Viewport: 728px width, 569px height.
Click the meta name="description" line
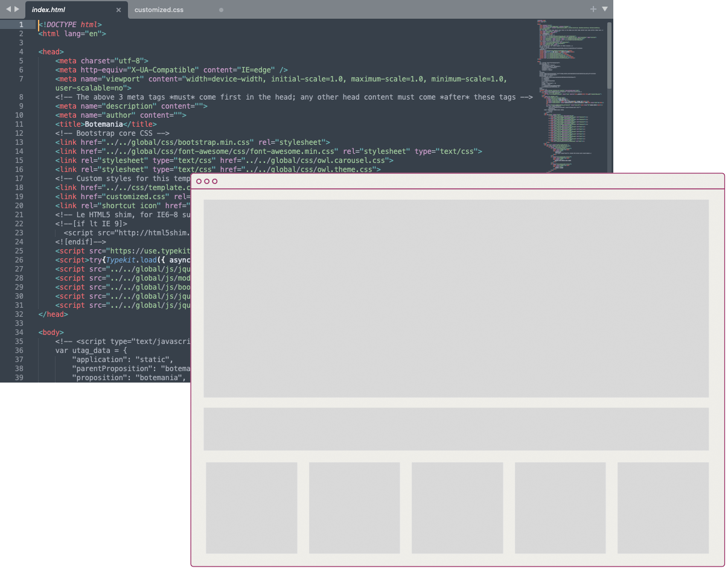(x=131, y=106)
